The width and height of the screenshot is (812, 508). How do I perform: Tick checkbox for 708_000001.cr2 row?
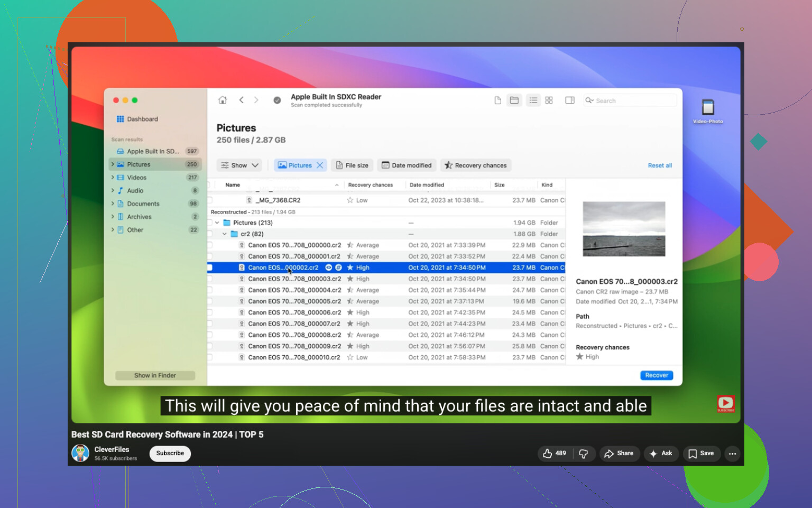[x=210, y=256]
